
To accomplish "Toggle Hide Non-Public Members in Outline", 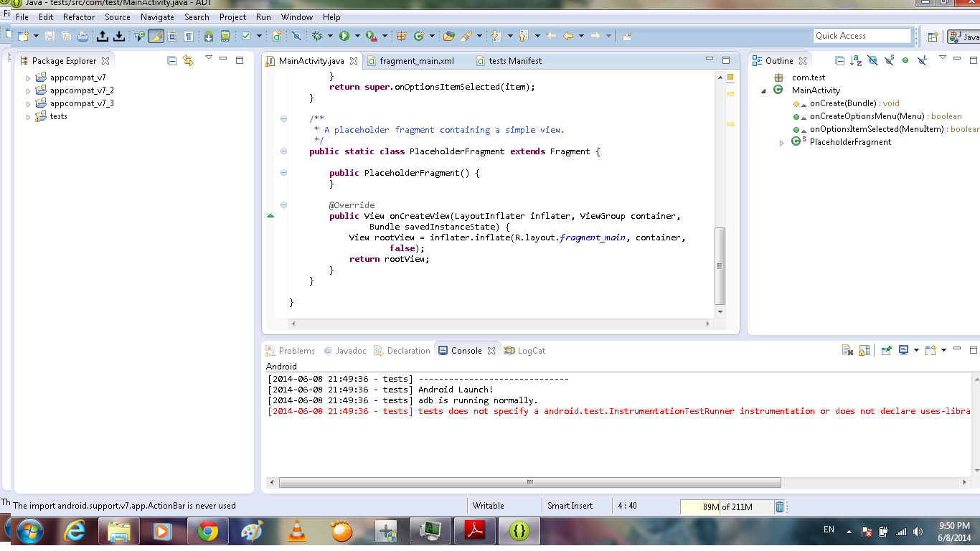I will (x=905, y=61).
